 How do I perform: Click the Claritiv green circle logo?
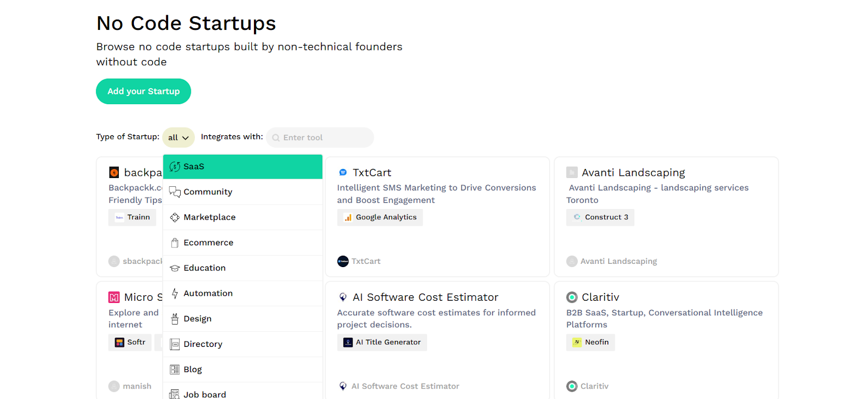[x=572, y=297]
